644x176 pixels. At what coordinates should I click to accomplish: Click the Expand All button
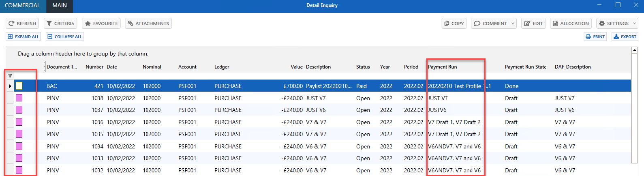click(23, 36)
